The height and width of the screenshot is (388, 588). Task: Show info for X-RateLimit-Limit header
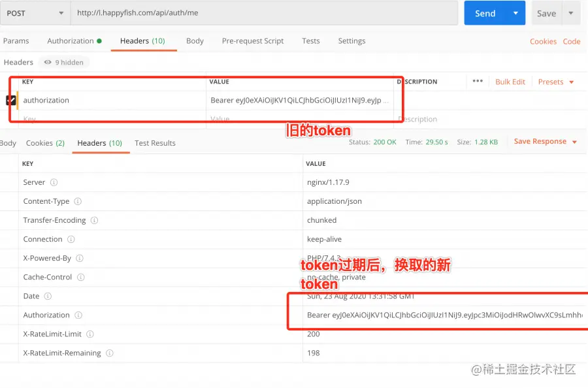click(90, 334)
